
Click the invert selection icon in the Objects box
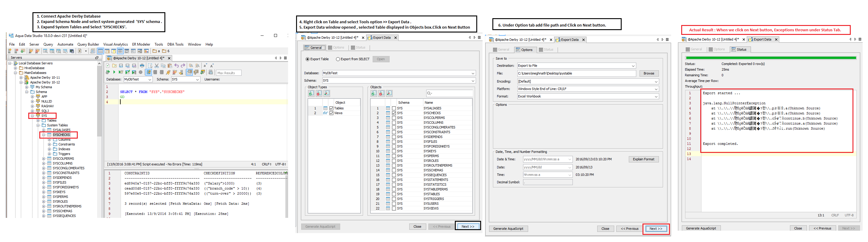tap(390, 93)
